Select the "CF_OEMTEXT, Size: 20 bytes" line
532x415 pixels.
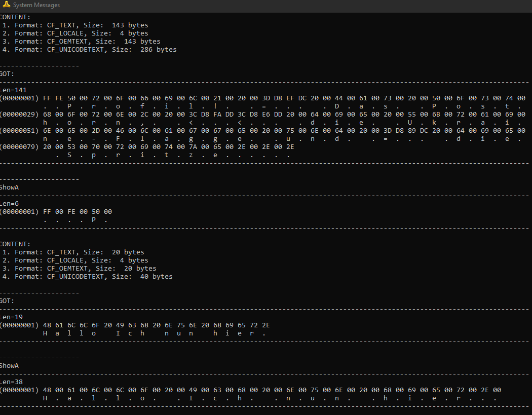85,269
